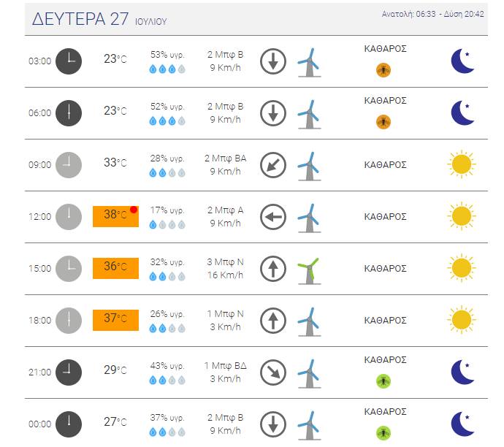Screen dimensions: 504x447
Task: Click the 3 Μπφ Ν wind text
Action: click(x=225, y=262)
